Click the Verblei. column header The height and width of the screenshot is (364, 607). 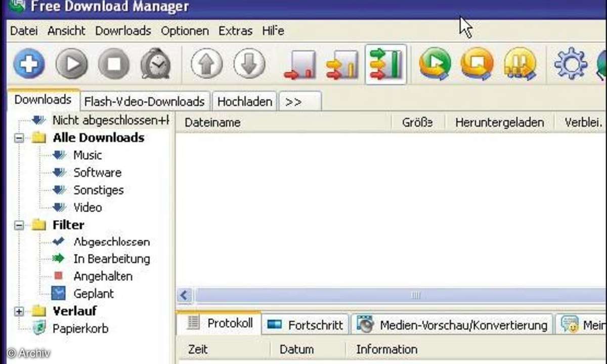(x=583, y=122)
